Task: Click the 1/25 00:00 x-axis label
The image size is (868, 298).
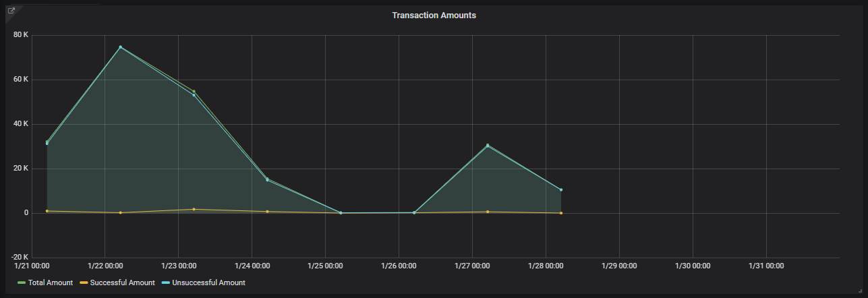Action: click(x=325, y=266)
